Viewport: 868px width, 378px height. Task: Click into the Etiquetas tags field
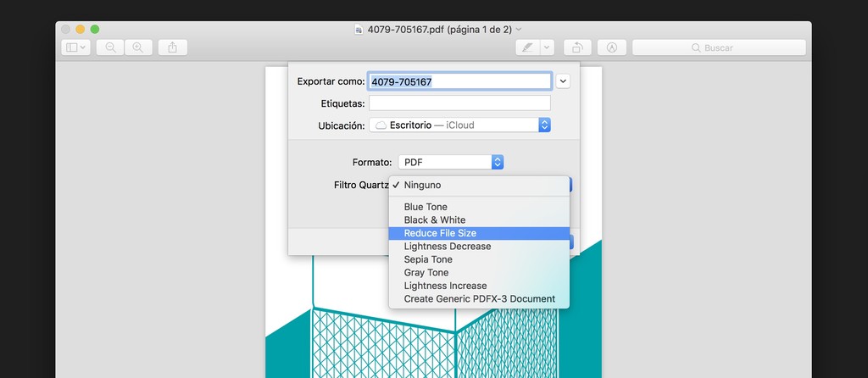click(460, 103)
